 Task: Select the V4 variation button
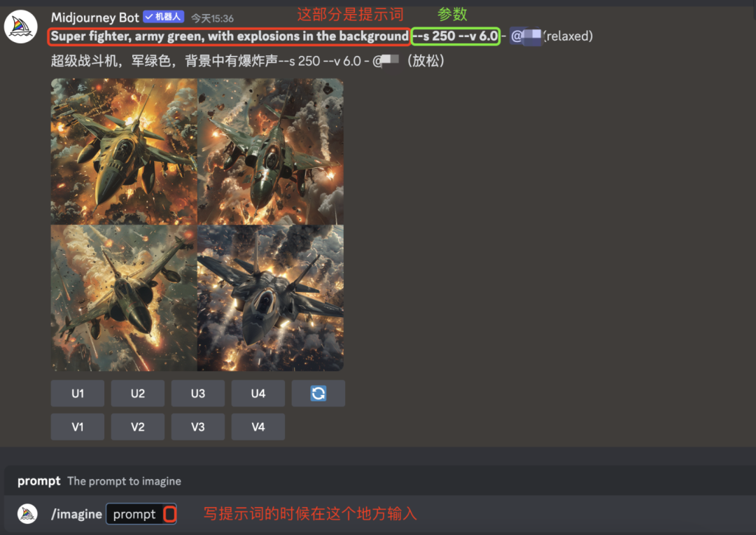(x=258, y=426)
